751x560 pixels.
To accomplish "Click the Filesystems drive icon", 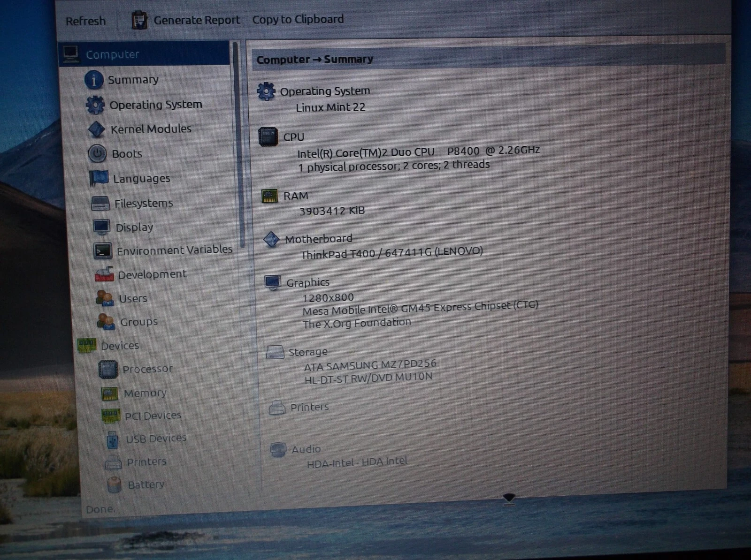I will click(100, 203).
